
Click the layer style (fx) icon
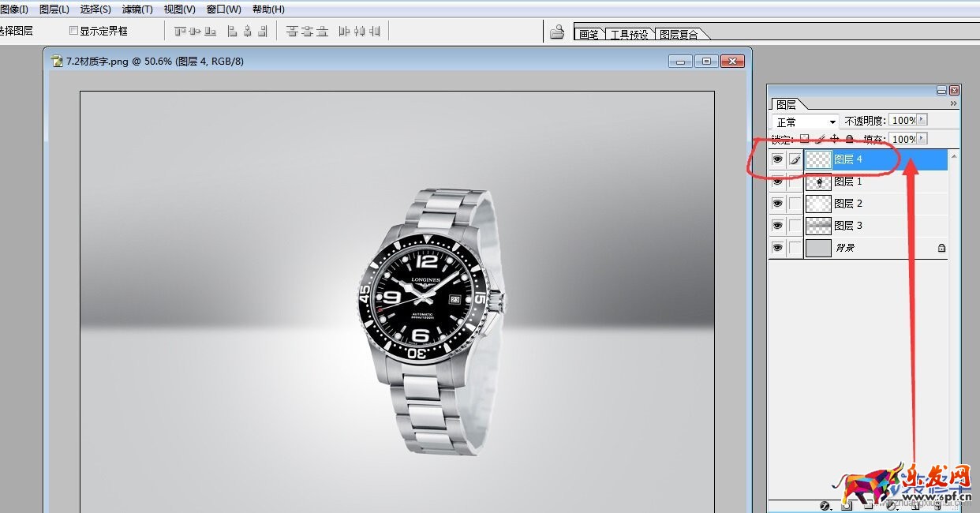tap(825, 506)
